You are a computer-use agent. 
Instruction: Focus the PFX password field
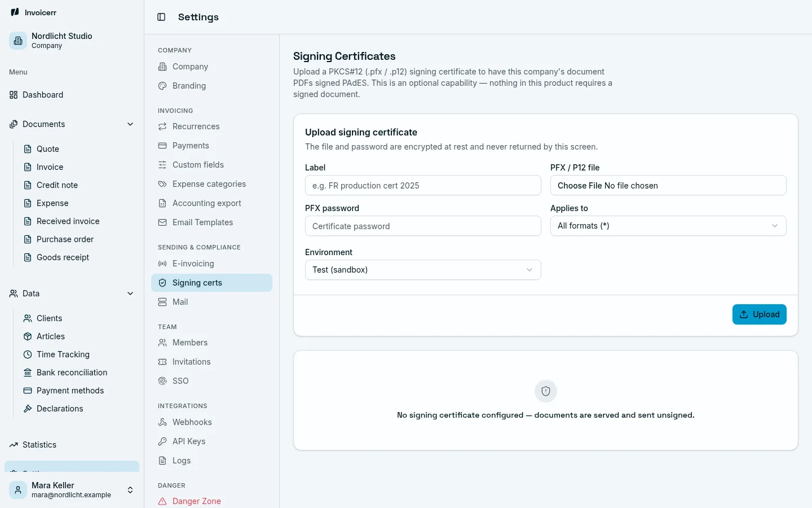(x=423, y=226)
